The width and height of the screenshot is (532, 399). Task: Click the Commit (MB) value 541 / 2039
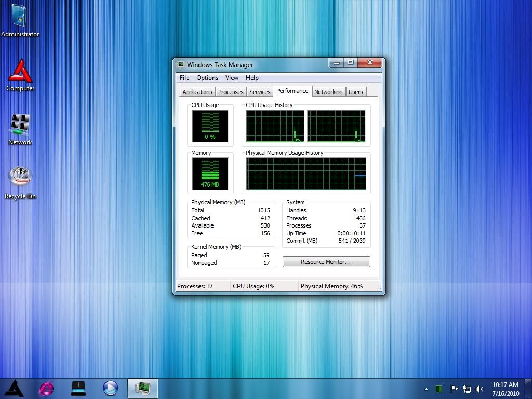[352, 241]
